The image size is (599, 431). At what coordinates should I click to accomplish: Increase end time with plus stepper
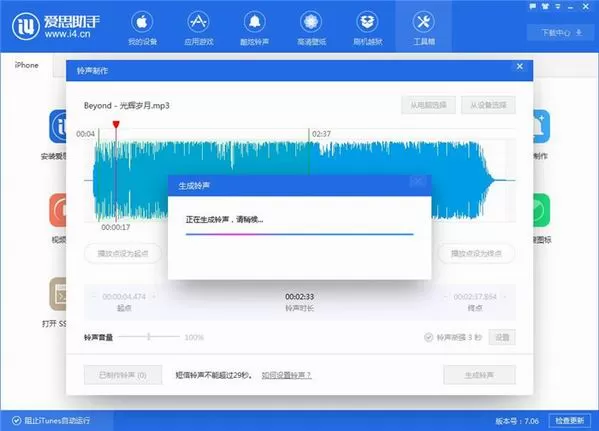pos(505,297)
